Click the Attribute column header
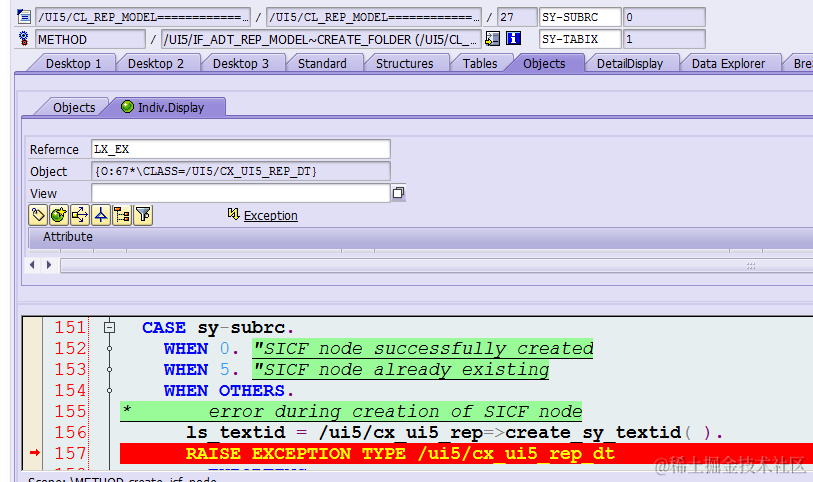 pyautogui.click(x=67, y=237)
